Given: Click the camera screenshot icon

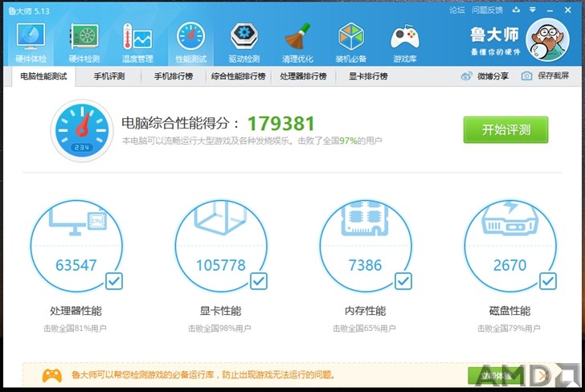Looking at the screenshot, I should pyautogui.click(x=526, y=76).
